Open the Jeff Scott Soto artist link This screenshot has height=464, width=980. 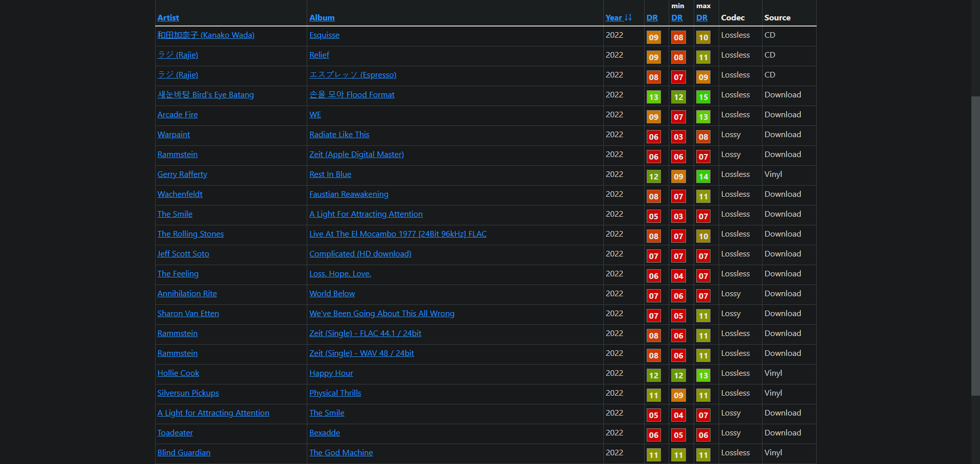tap(183, 254)
